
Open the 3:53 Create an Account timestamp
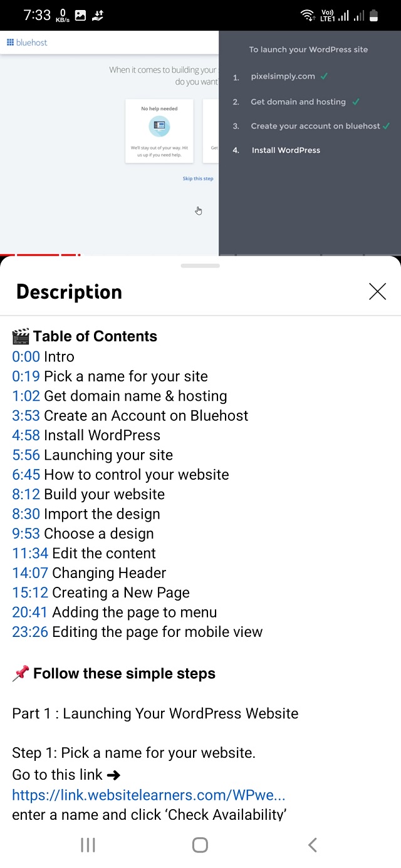[26, 416]
